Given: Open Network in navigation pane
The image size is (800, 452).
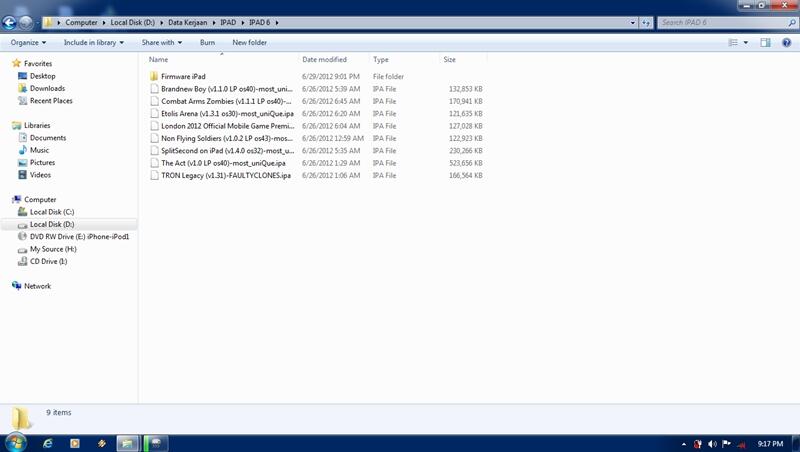Looking at the screenshot, I should [37, 286].
